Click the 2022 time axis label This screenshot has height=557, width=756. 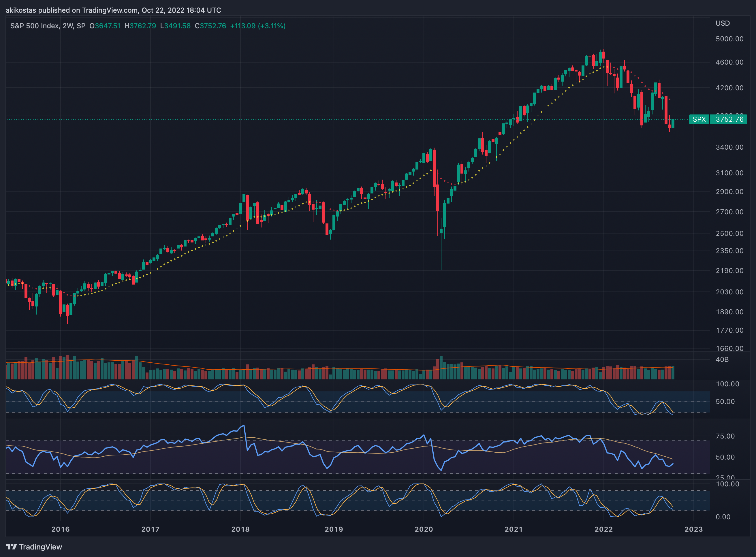(x=604, y=529)
